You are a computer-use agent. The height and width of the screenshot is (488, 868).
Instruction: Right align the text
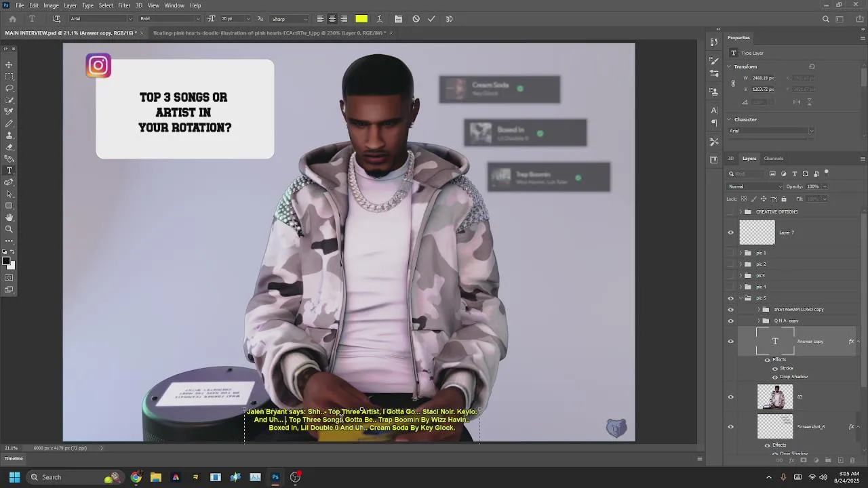coord(344,19)
